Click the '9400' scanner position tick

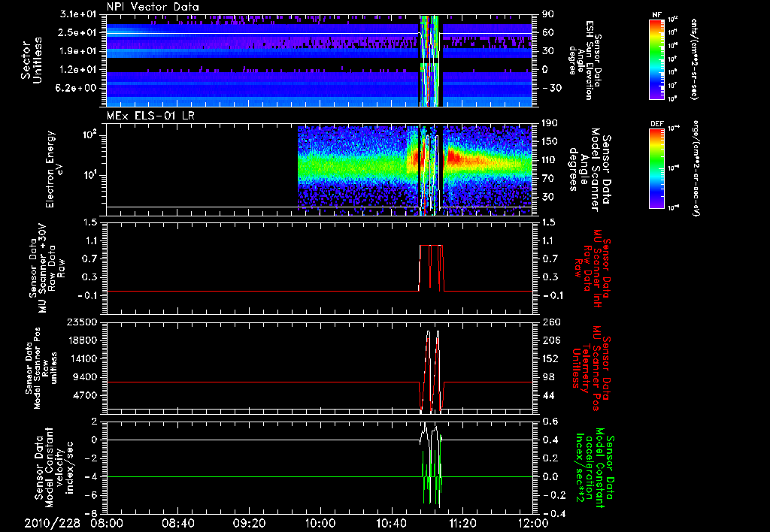pyautogui.click(x=86, y=377)
